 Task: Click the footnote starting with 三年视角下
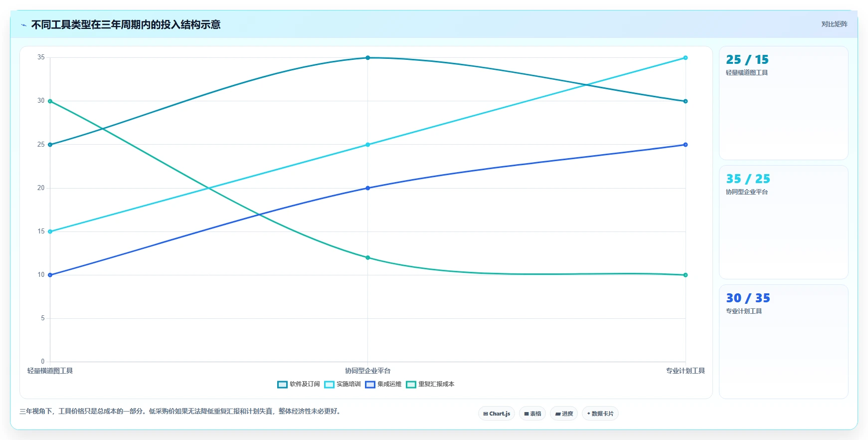(x=181, y=412)
